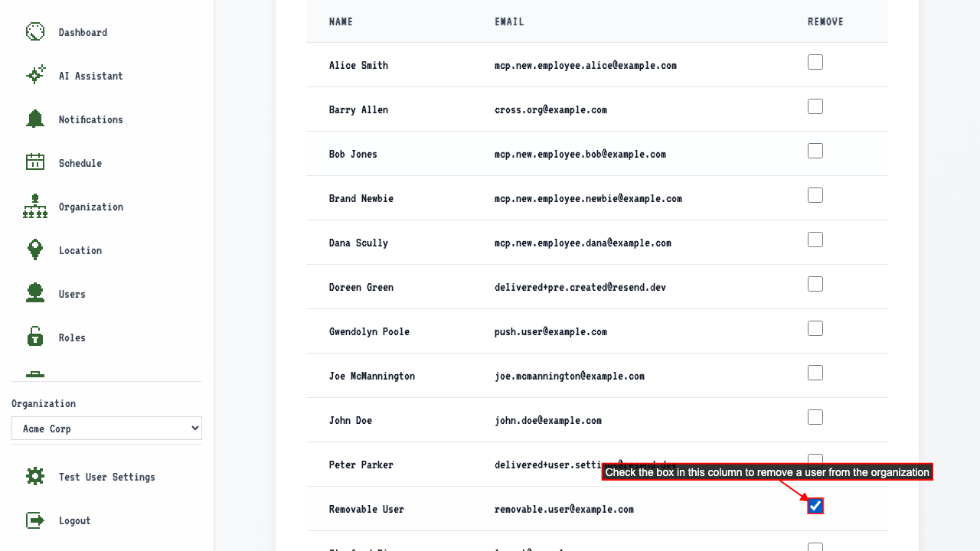Open the Notifications bell icon
Image resolution: width=980 pixels, height=551 pixels.
[35, 119]
